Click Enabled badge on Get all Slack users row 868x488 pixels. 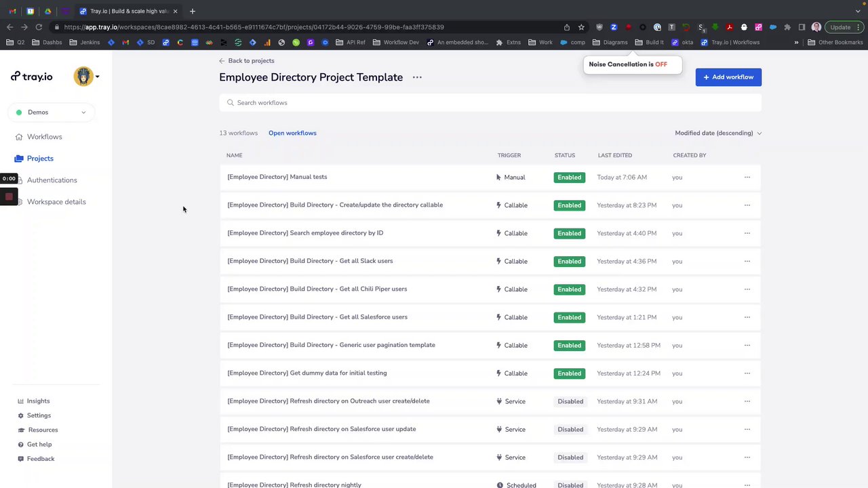(x=569, y=262)
